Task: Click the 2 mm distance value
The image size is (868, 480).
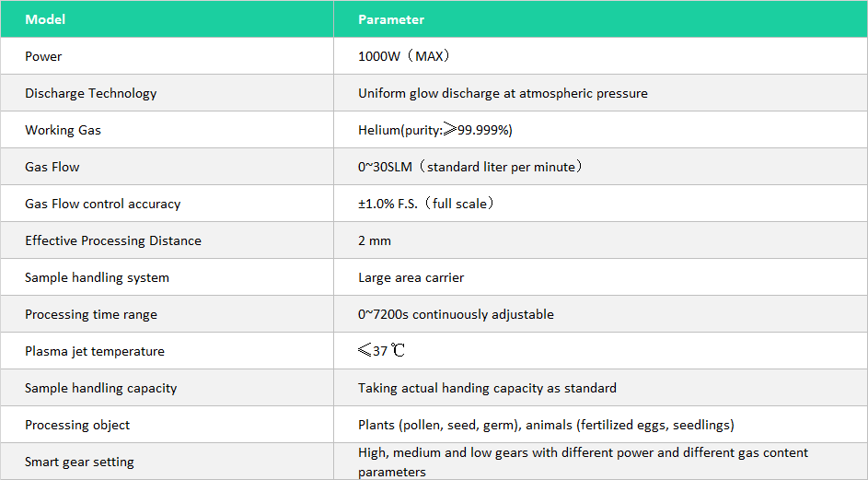Action: [375, 240]
